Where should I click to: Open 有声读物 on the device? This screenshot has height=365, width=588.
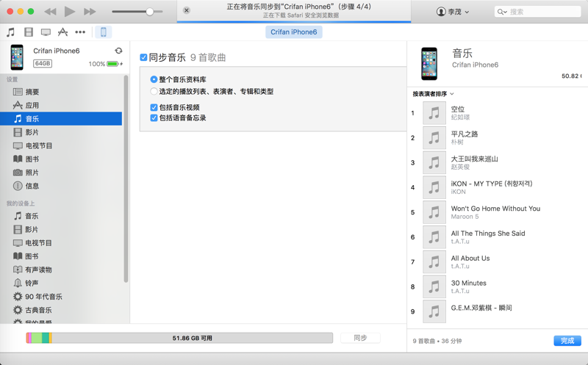point(62,270)
